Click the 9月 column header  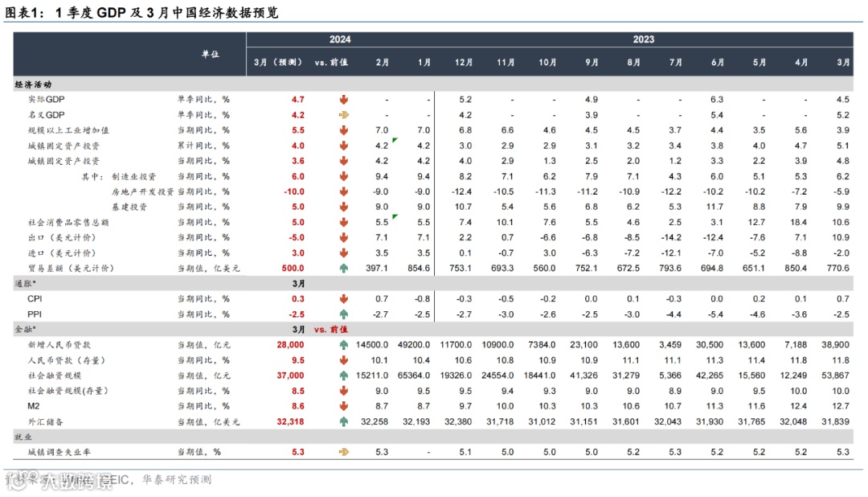tap(592, 63)
